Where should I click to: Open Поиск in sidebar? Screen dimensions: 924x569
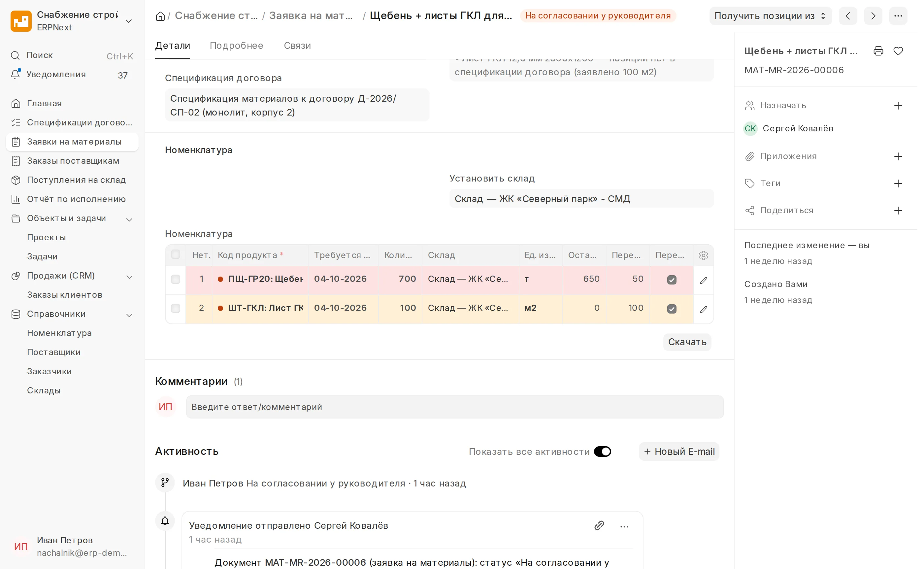[72, 56]
